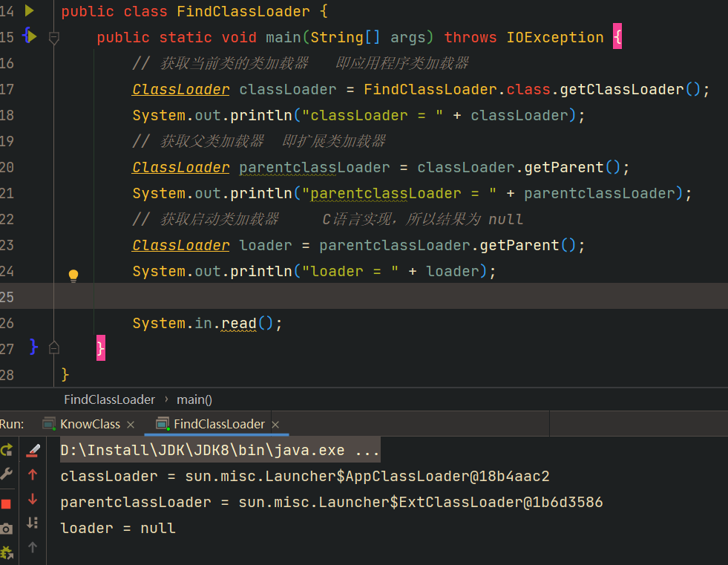The height and width of the screenshot is (565, 728).
Task: Click the KnowClass tab's window icon
Action: 49,424
